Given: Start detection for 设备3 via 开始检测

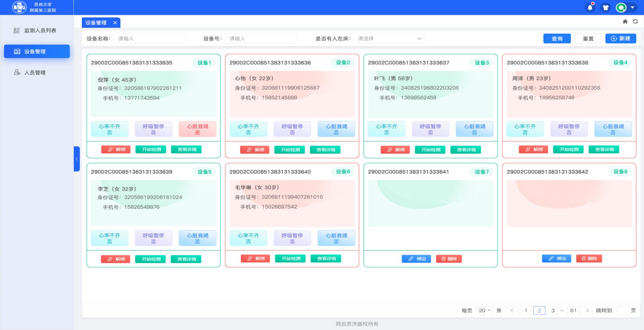Looking at the screenshot, I should 430,149.
